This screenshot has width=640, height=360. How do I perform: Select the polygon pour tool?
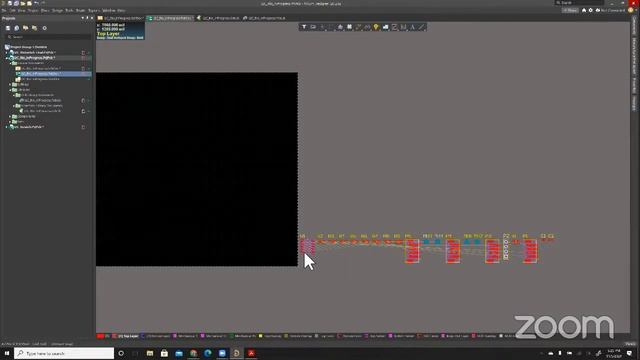coord(385,27)
